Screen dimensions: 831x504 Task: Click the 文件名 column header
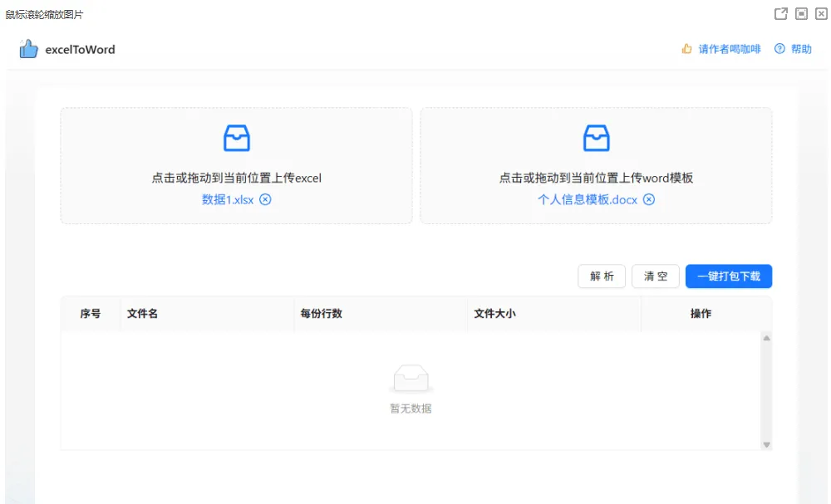207,313
